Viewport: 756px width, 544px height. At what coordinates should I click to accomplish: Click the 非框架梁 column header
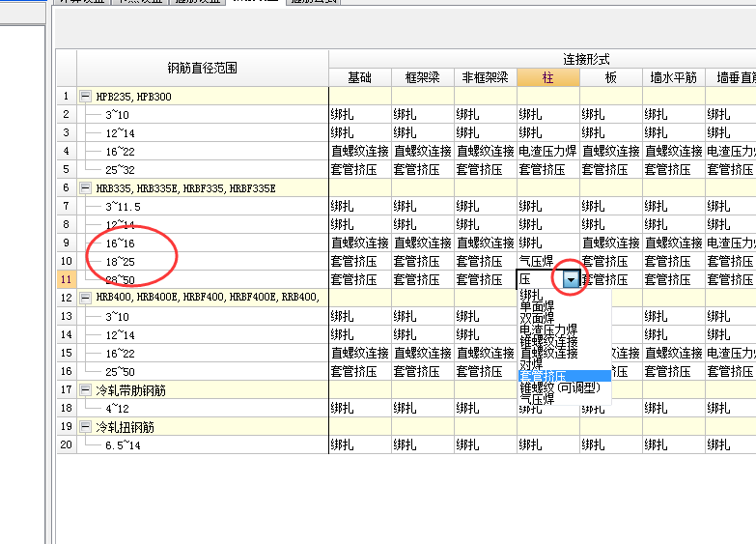(485, 77)
